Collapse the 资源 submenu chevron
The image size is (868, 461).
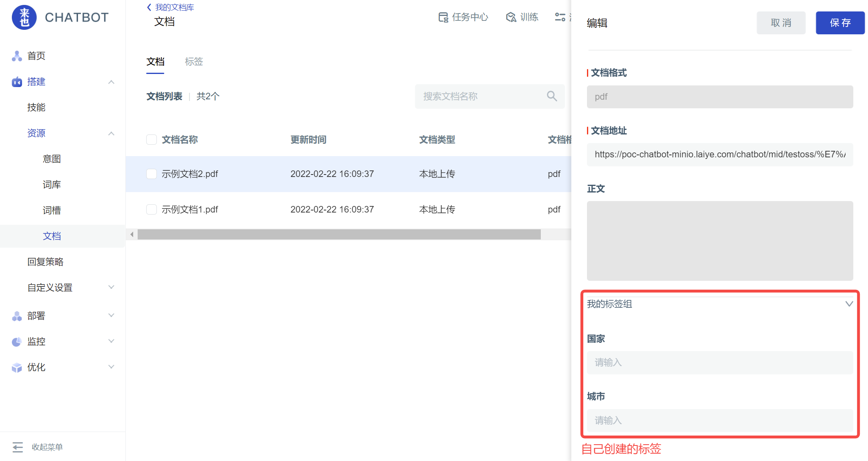[x=111, y=134]
